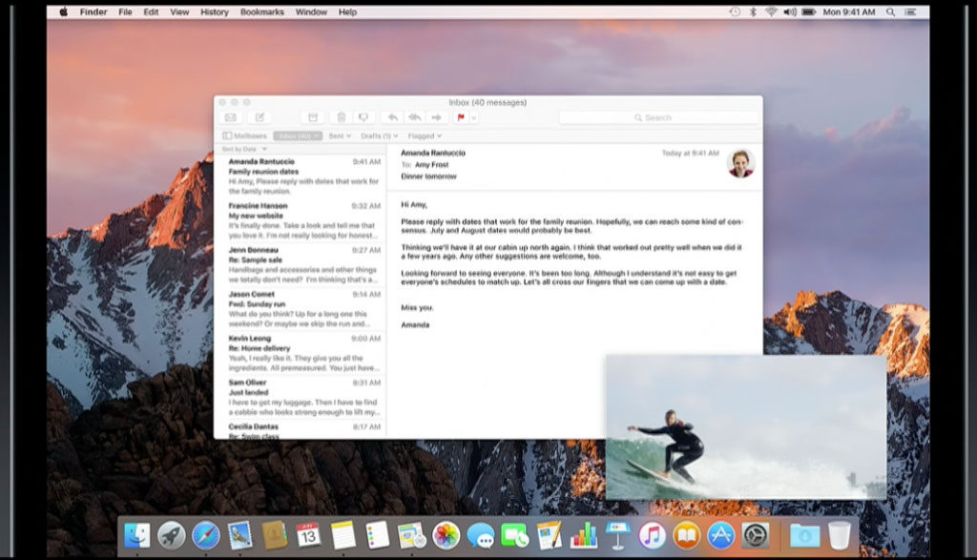Open Keynote from the Dock

618,535
